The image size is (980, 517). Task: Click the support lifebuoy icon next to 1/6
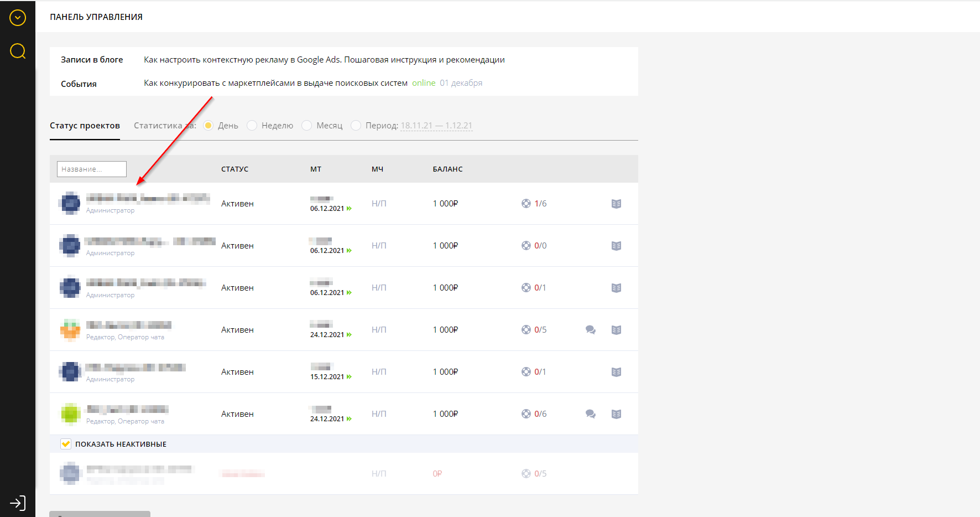click(x=526, y=204)
